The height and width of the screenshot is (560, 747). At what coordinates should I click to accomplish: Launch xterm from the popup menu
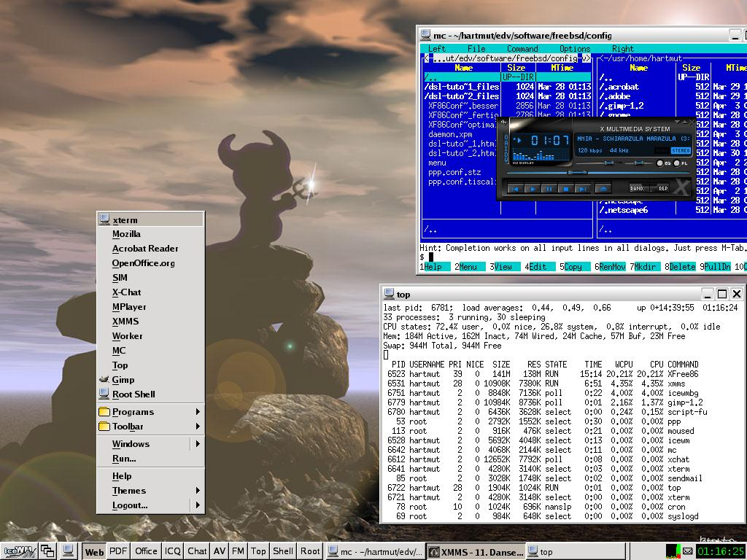coord(150,220)
